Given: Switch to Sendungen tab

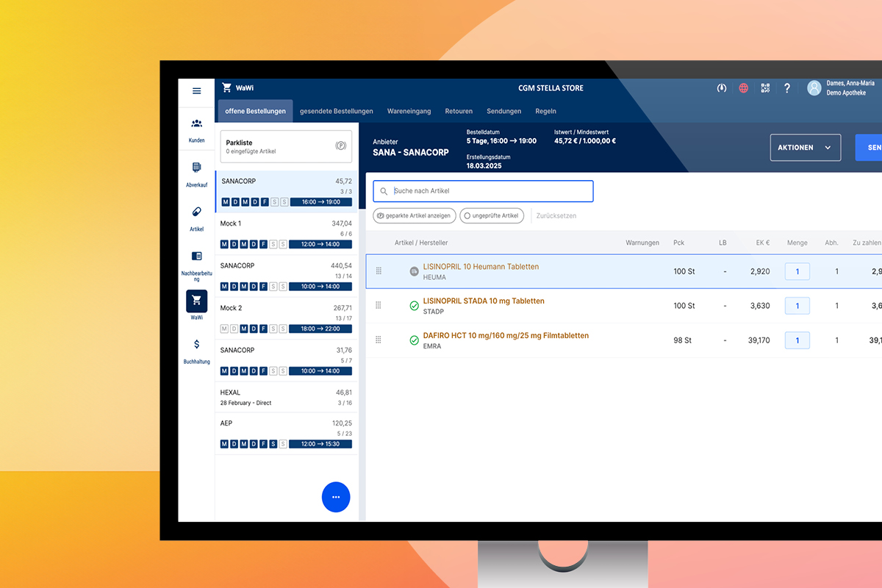Looking at the screenshot, I should [504, 111].
